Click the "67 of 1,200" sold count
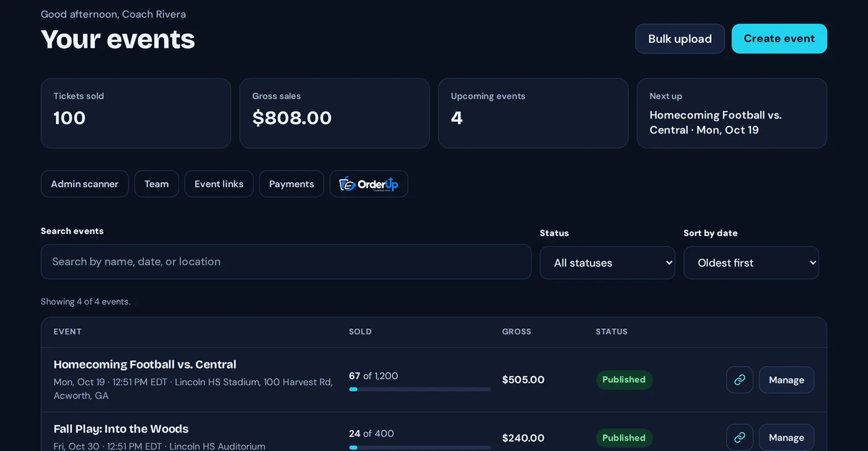 pyautogui.click(x=374, y=376)
